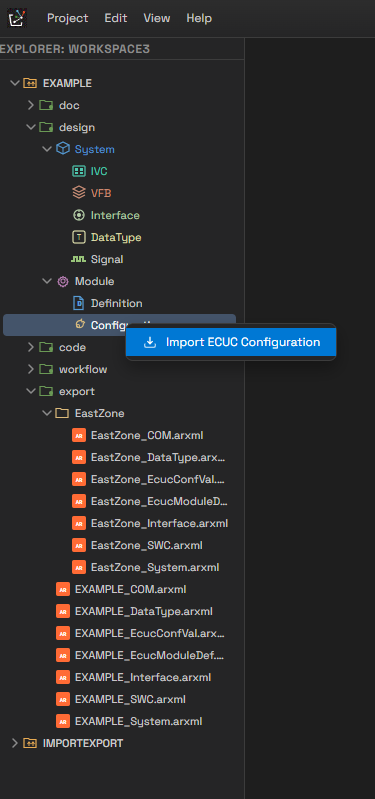Collapse the System node chevron
This screenshot has height=799, width=375.
point(47,149)
